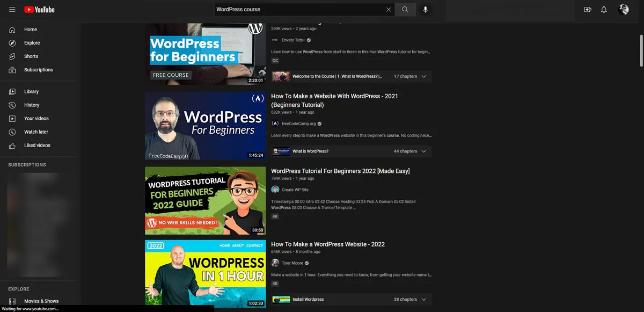Click the WordPress in 1 Hour thumbnail
The height and width of the screenshot is (312, 644).
(x=205, y=273)
